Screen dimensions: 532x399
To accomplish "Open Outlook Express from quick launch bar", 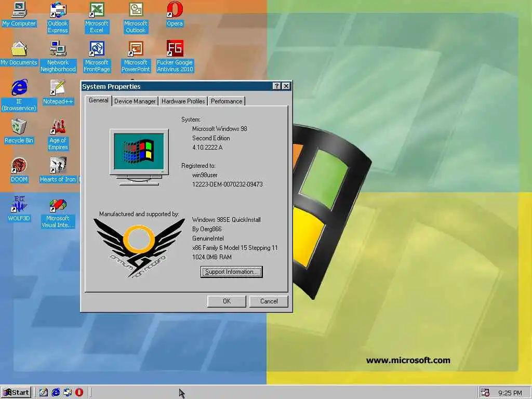I will [68, 393].
